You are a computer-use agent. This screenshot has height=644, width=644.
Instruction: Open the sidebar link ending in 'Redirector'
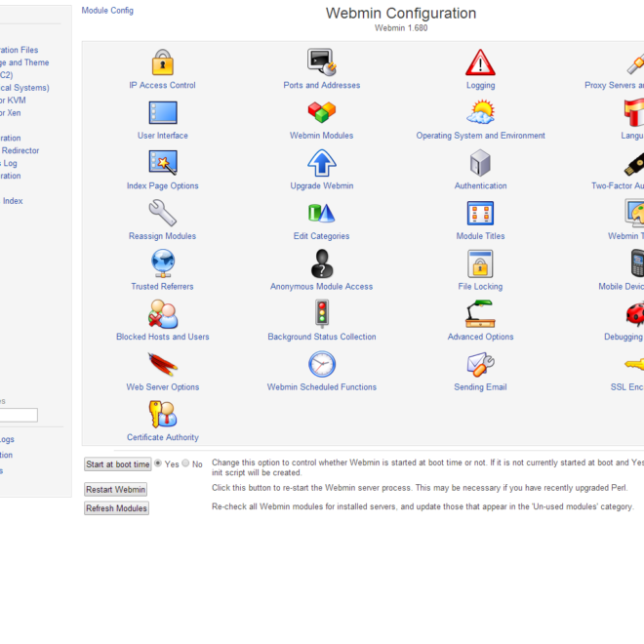(20, 150)
